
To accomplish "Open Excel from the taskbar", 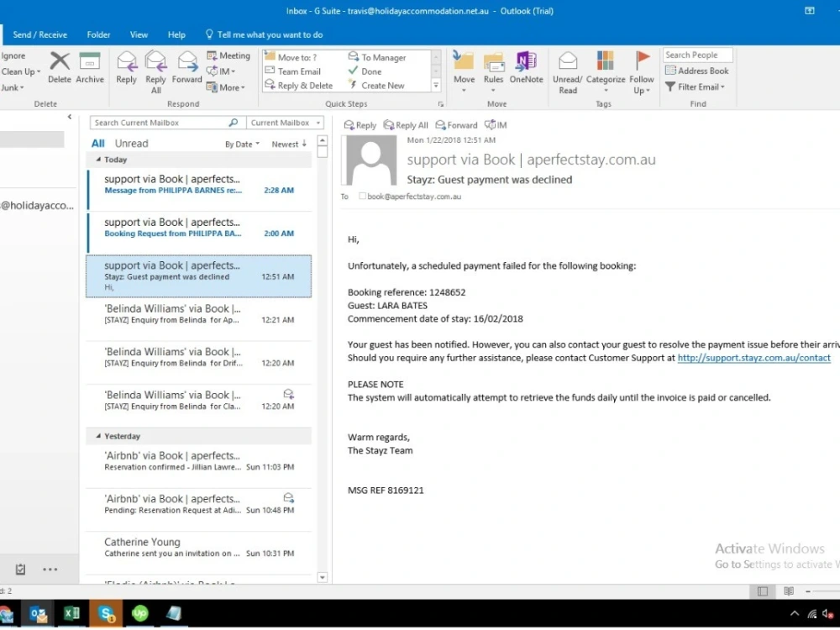I will (71, 613).
